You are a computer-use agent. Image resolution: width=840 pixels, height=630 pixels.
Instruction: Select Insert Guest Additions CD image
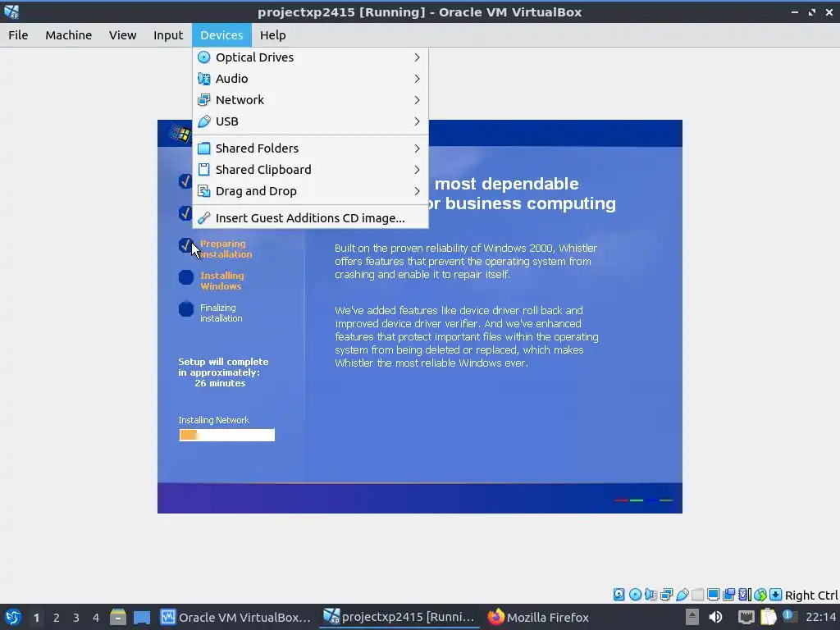click(310, 218)
